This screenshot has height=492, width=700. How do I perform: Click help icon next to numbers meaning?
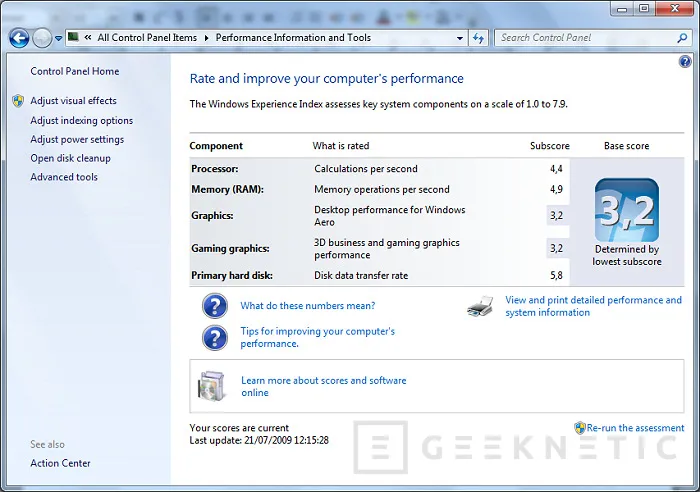tap(215, 306)
